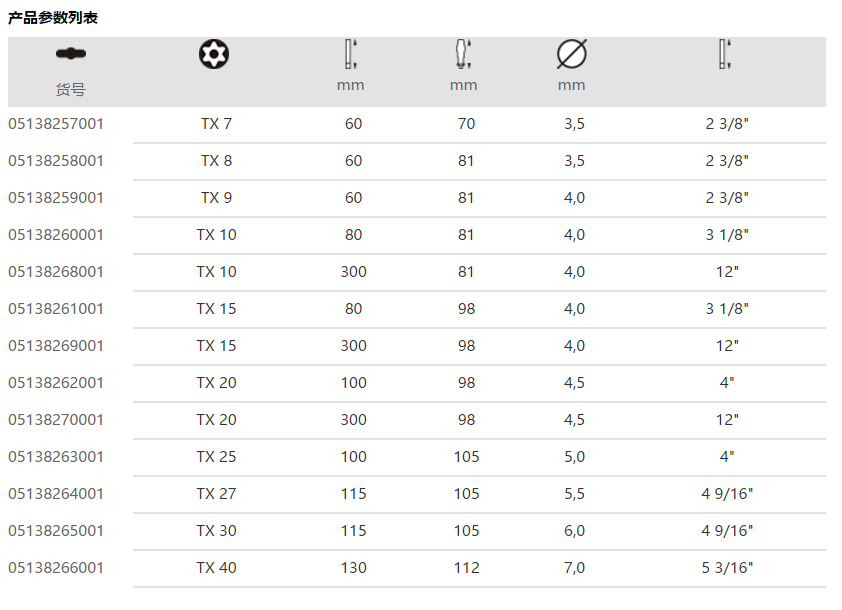Click the Torx star profile icon
This screenshot has width=842, height=610.
pos(215,53)
